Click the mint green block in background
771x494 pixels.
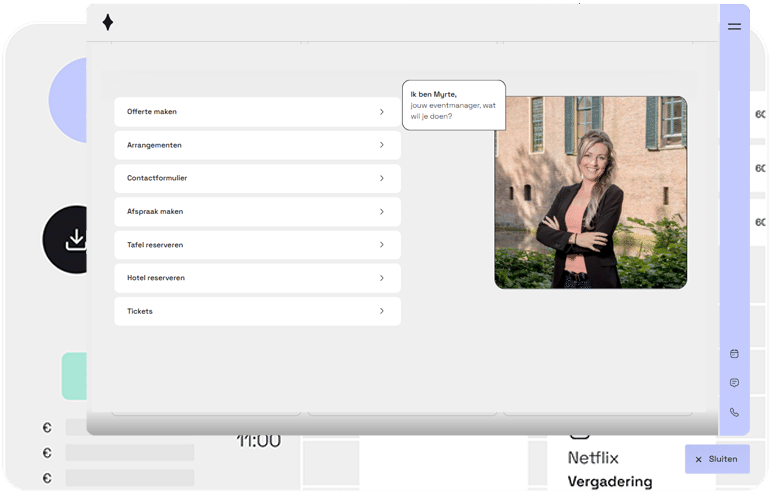(74, 376)
